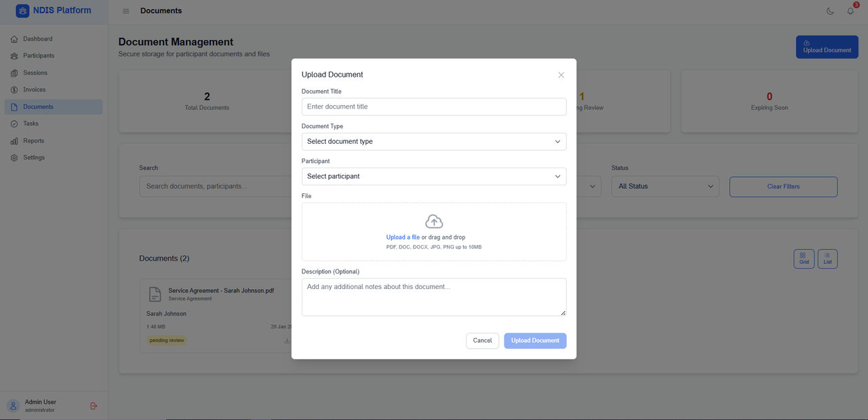Switch to dark mode with moon icon
Viewport: 868px width, 420px height.
click(x=830, y=11)
